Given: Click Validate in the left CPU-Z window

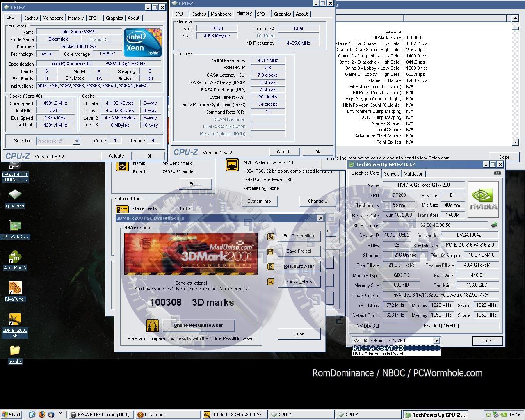Looking at the screenshot, I should click(x=116, y=156).
